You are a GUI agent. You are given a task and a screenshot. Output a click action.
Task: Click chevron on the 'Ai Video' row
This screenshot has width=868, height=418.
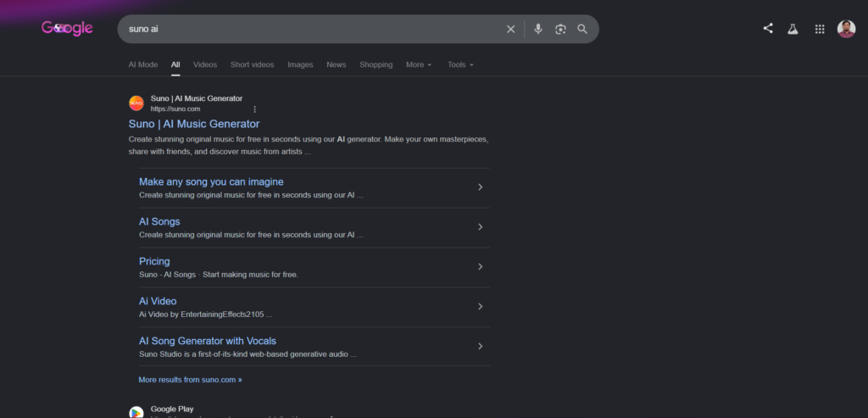tap(480, 307)
